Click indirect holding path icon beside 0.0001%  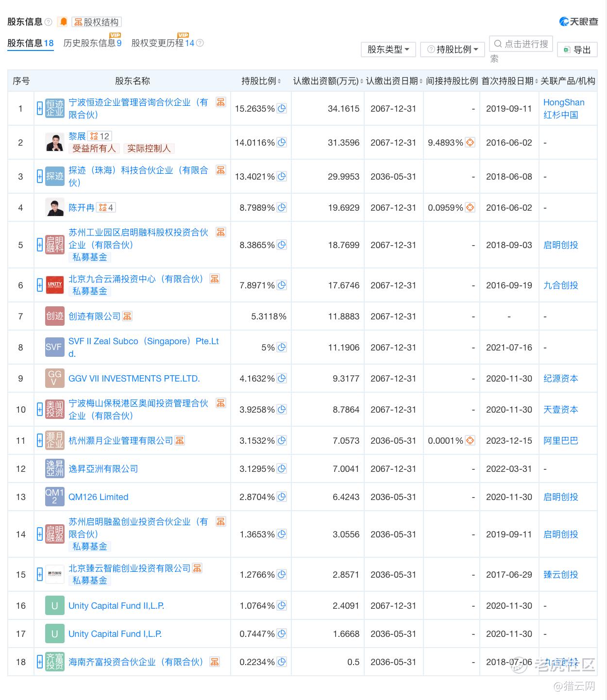pyautogui.click(x=470, y=441)
